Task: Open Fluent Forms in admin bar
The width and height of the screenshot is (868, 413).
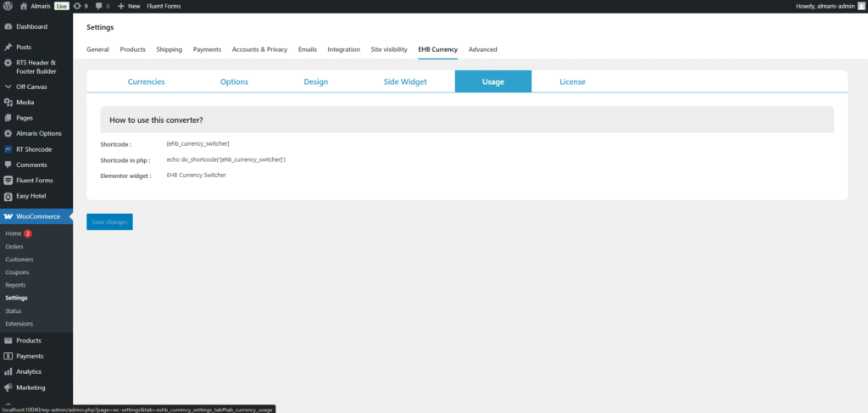Action: click(x=164, y=6)
